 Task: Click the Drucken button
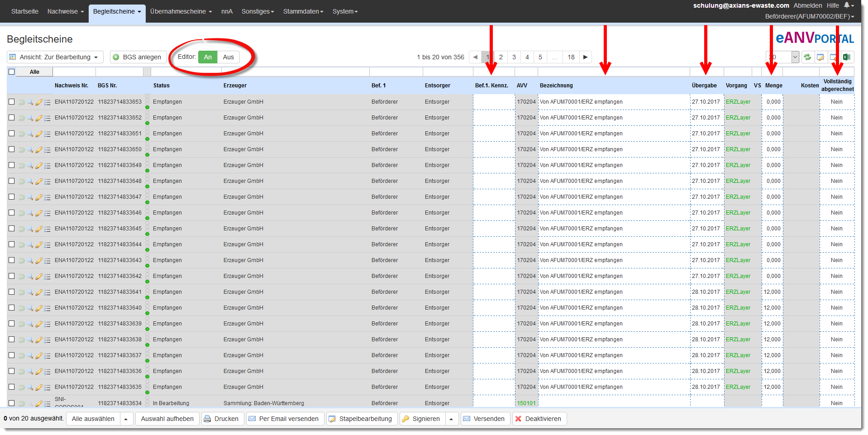pos(223,419)
